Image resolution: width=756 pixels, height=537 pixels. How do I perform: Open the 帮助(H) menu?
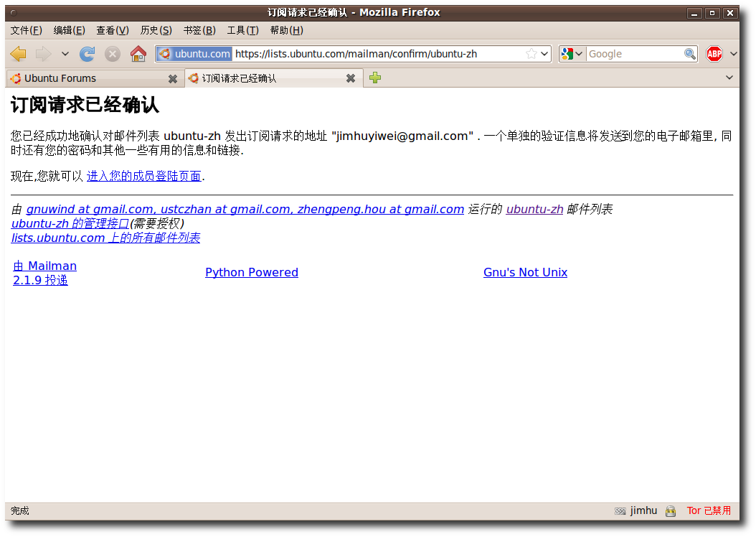(287, 30)
